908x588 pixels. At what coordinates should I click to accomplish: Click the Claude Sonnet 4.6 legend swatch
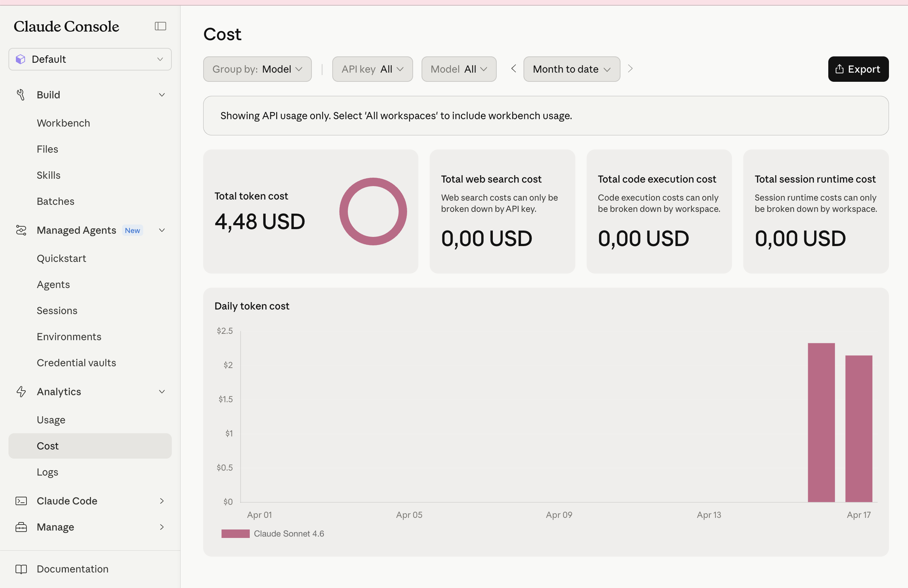point(235,533)
